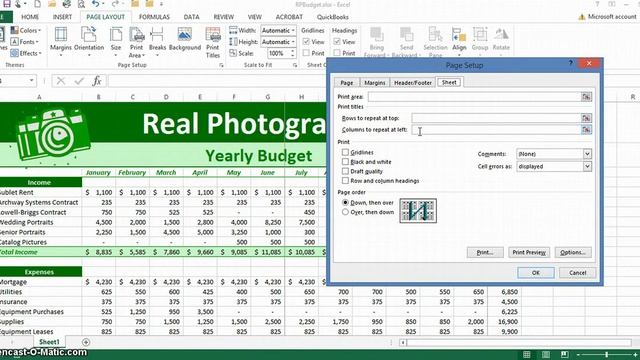Select the Down, then over radio button
Image resolution: width=640 pixels, height=360 pixels.
point(345,202)
